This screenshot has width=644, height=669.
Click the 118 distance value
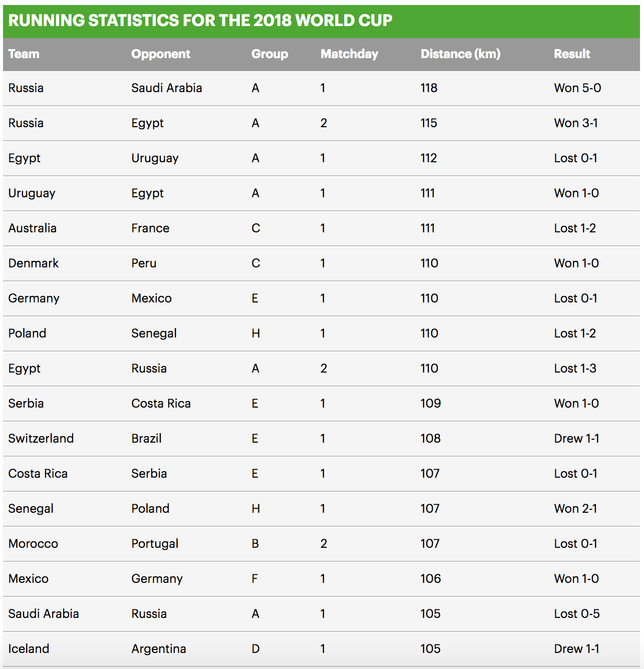tap(429, 88)
